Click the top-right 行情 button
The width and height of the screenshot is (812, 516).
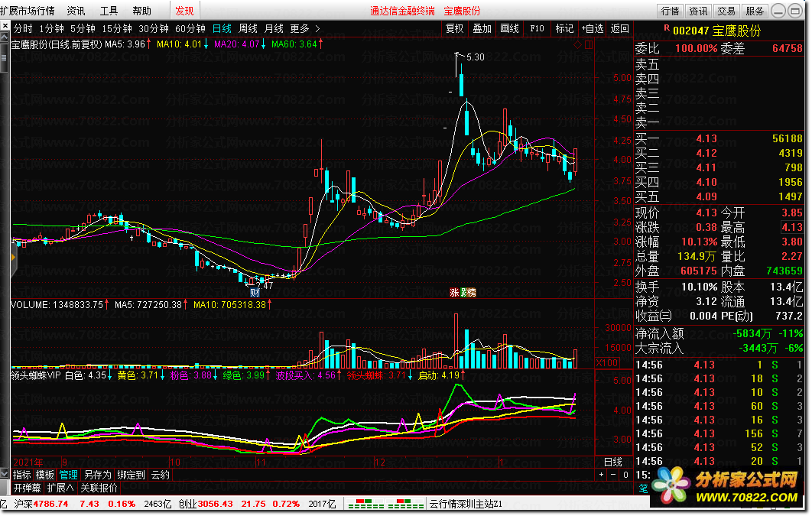(670, 11)
